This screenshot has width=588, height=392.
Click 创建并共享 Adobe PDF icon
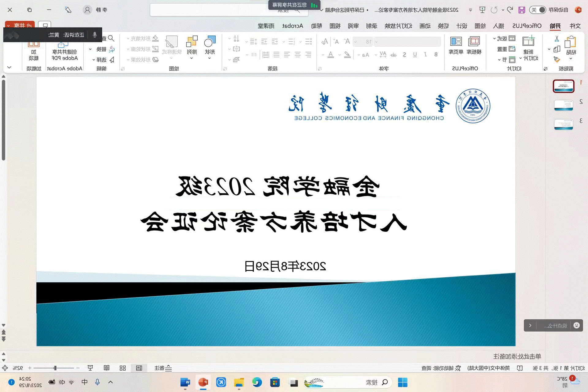pyautogui.click(x=65, y=49)
